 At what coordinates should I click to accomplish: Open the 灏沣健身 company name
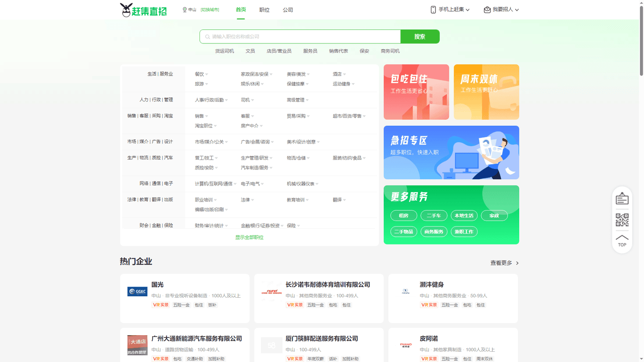tap(432, 285)
